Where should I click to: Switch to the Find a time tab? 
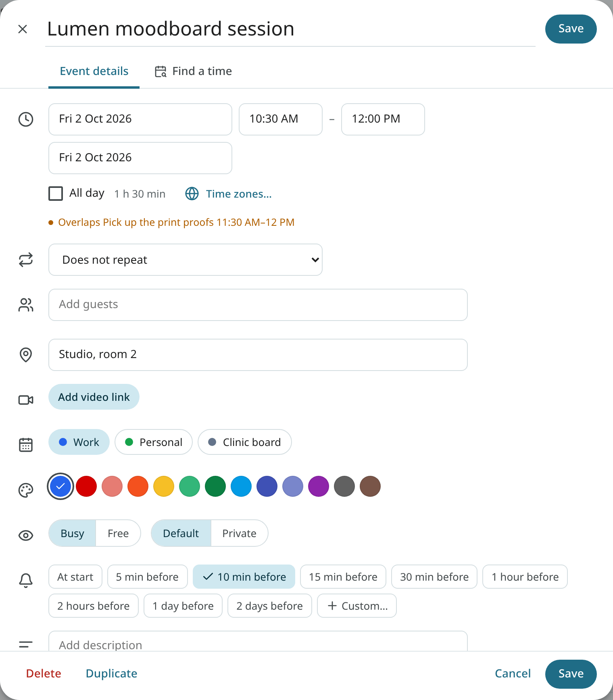coord(194,71)
